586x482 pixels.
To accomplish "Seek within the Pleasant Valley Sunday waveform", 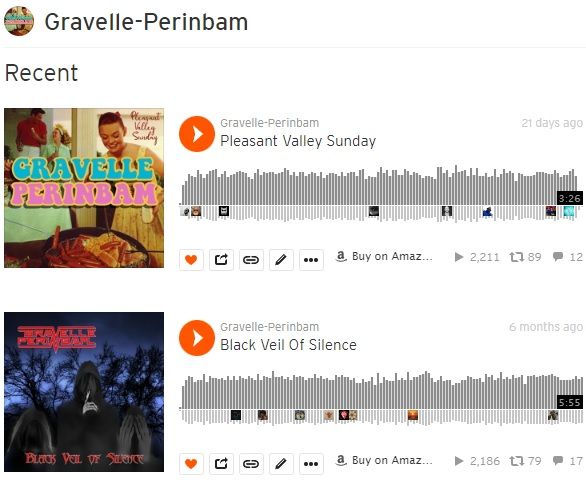I will click(382, 194).
